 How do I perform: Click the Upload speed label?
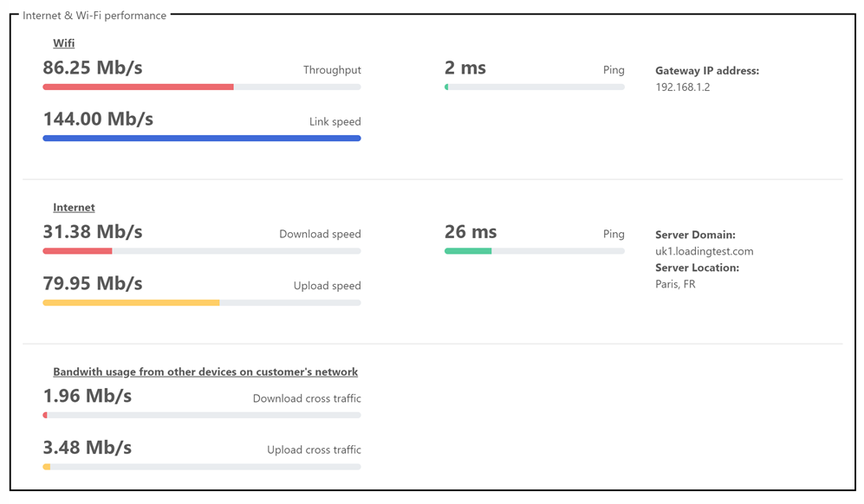coord(328,286)
